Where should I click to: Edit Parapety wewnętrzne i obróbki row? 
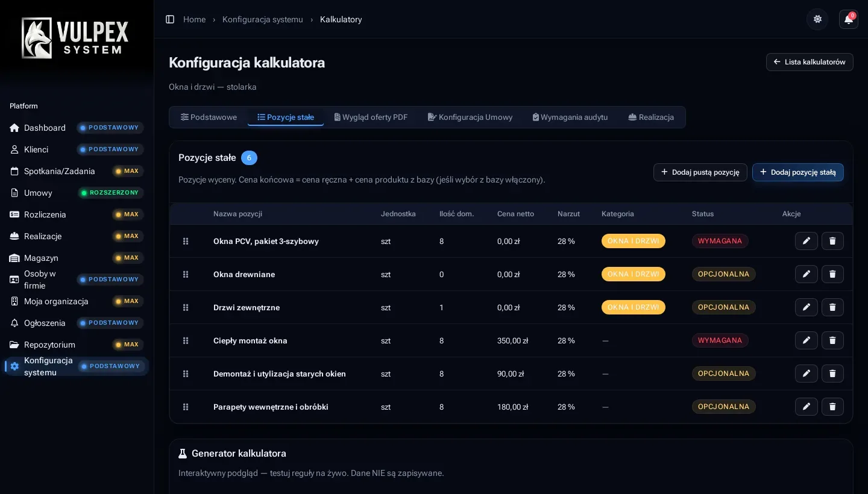[x=807, y=407]
